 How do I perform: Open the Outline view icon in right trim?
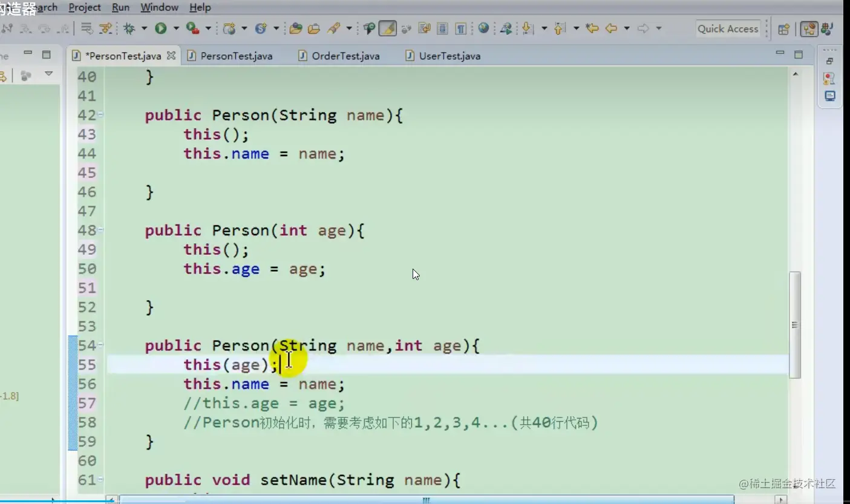pyautogui.click(x=829, y=79)
